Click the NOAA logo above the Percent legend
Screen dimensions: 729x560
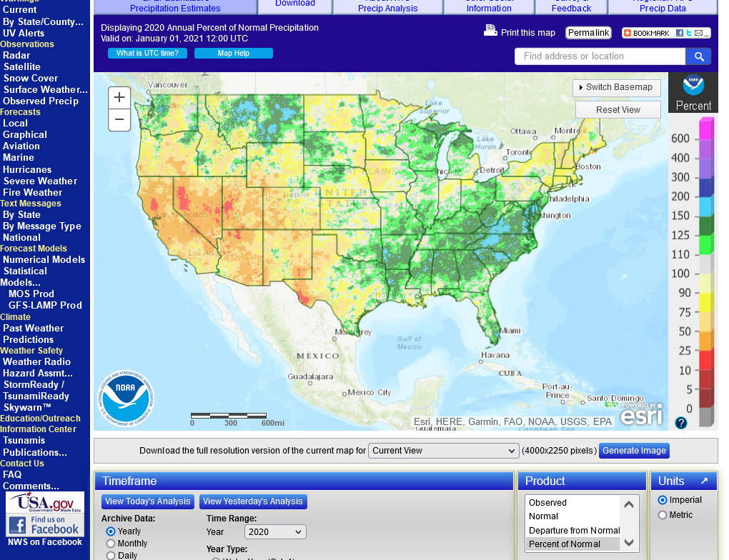click(x=693, y=85)
